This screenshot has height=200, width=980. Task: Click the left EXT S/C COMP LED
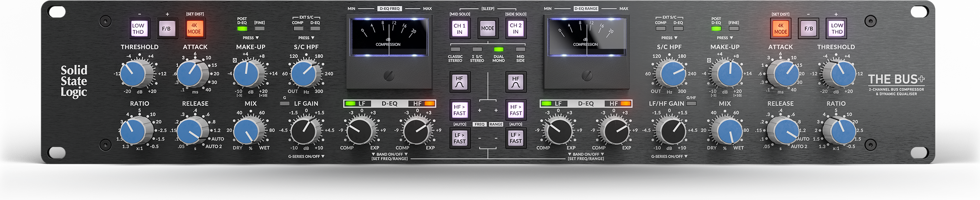pos(298,29)
